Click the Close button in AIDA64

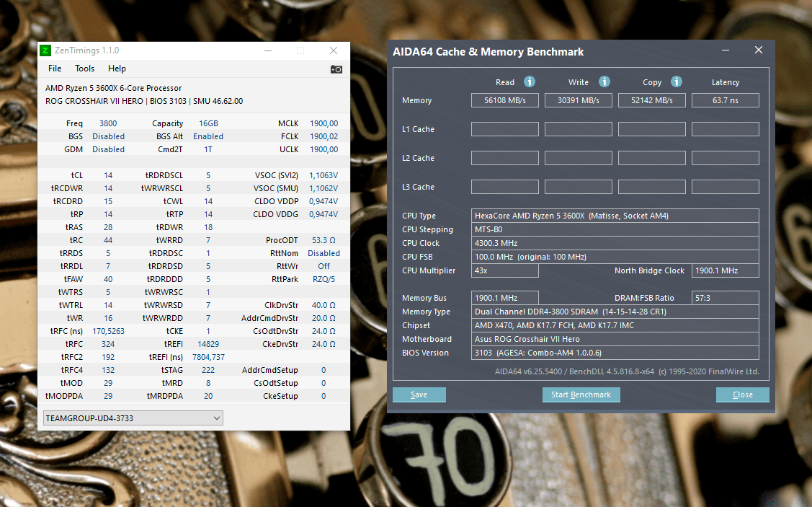(743, 394)
